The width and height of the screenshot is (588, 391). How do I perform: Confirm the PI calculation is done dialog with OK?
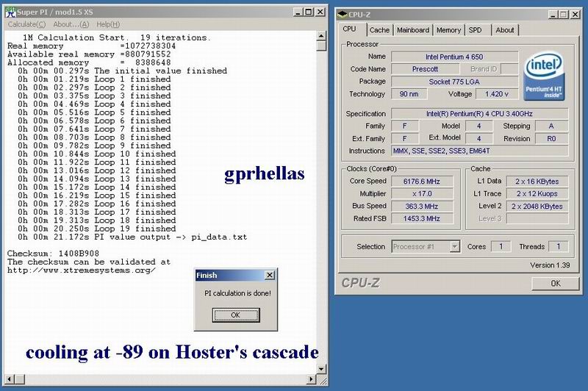(235, 315)
